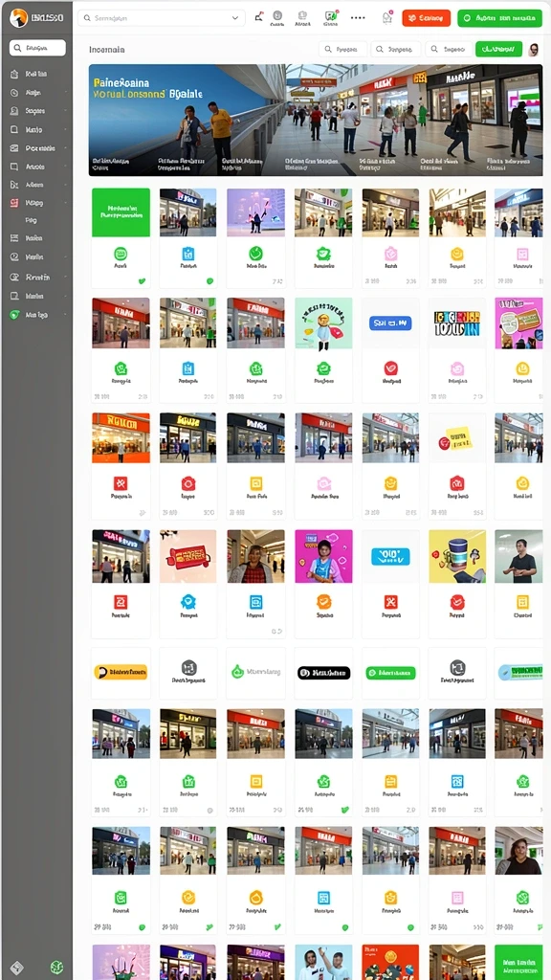
Task: Open the pink collage thumbnail in second row
Action: click(518, 323)
